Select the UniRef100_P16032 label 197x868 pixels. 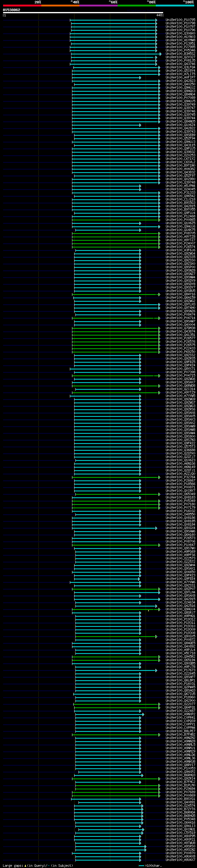pos(180,511)
